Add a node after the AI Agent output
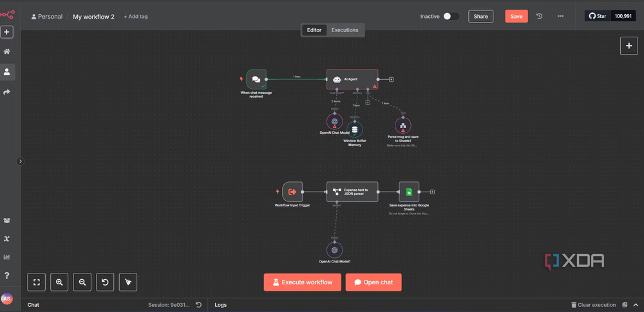The height and width of the screenshot is (312, 644). pos(391,79)
